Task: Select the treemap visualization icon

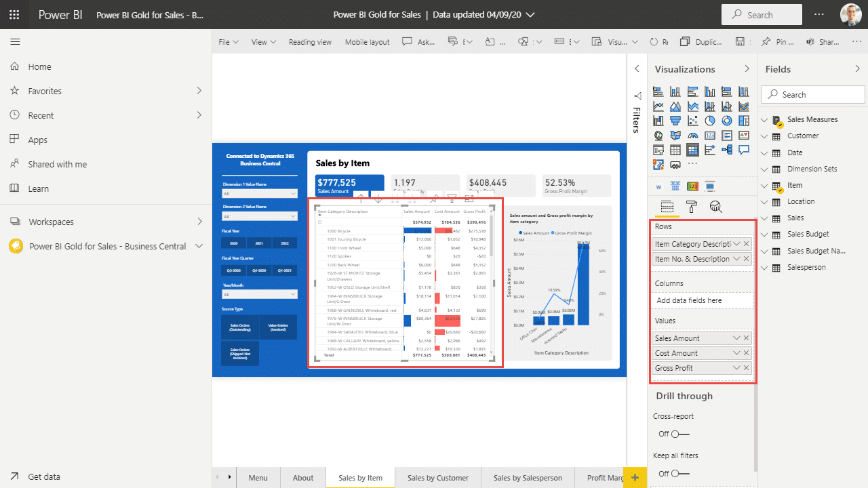Action: coord(744,121)
